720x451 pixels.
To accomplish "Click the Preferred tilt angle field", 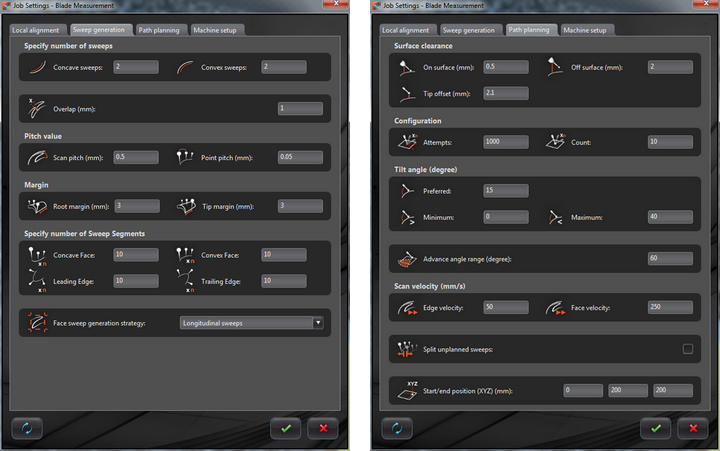I will pos(505,190).
